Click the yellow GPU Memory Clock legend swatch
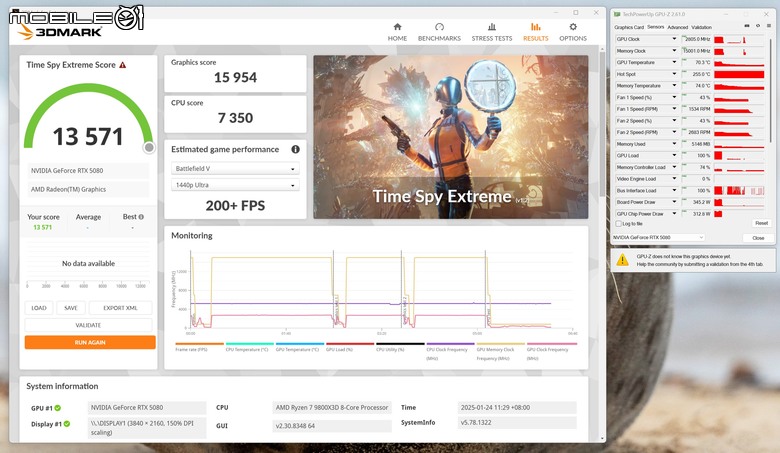 (x=501, y=344)
